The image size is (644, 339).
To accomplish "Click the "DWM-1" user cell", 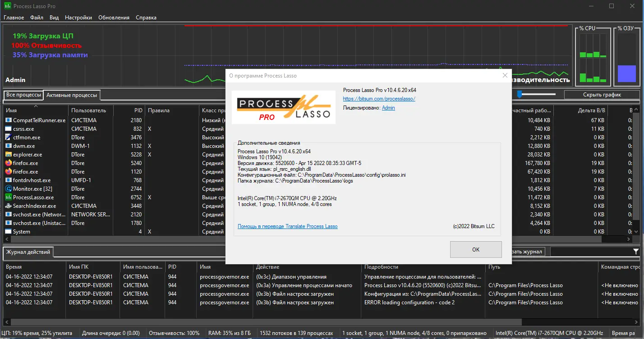I will [x=81, y=146].
